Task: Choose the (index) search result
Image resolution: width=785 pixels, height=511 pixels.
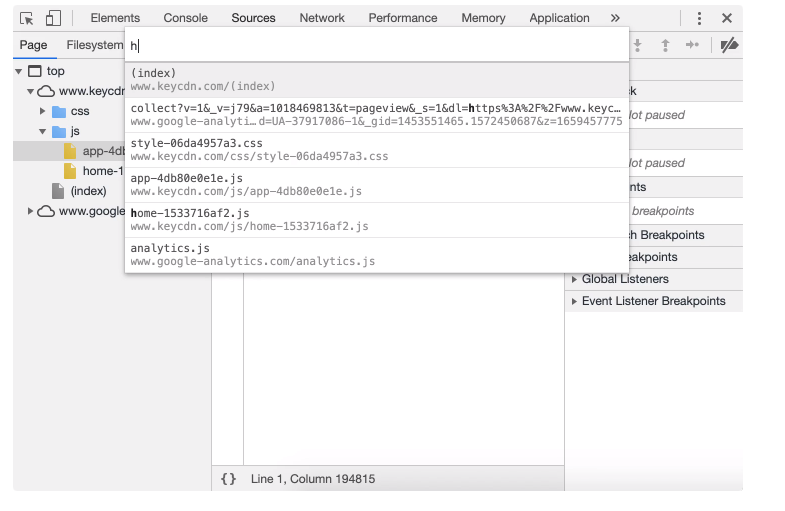Action: click(x=376, y=80)
